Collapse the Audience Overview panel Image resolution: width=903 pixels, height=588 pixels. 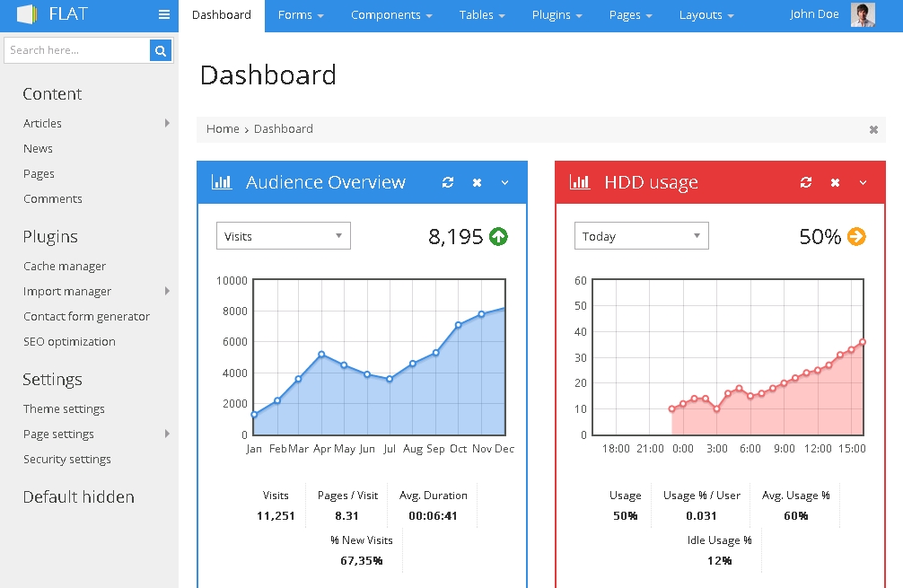pos(504,182)
